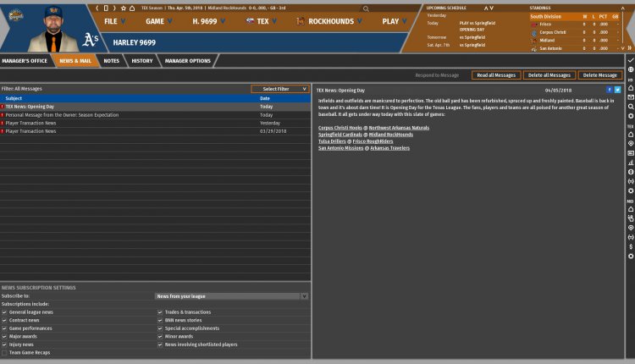Open the mail envelope icon in right sidebar
Screen dimensions: 635x364
(x=630, y=97)
